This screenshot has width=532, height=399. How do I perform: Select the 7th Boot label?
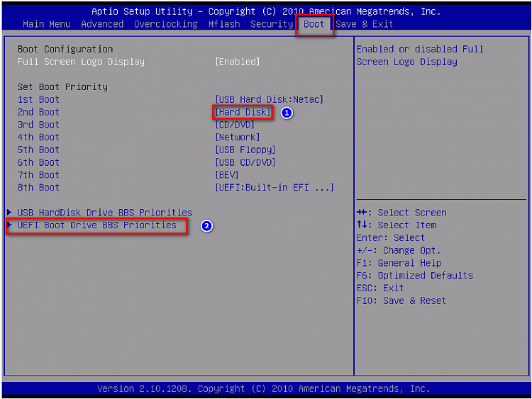38,175
